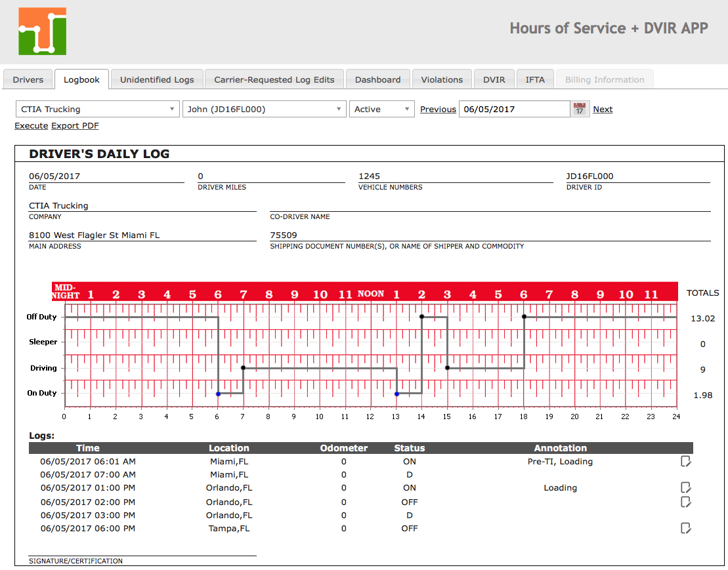Image resolution: width=728 pixels, height=570 pixels.
Task: Expand the CTIA Trucking carrier dropdown
Action: (97, 110)
